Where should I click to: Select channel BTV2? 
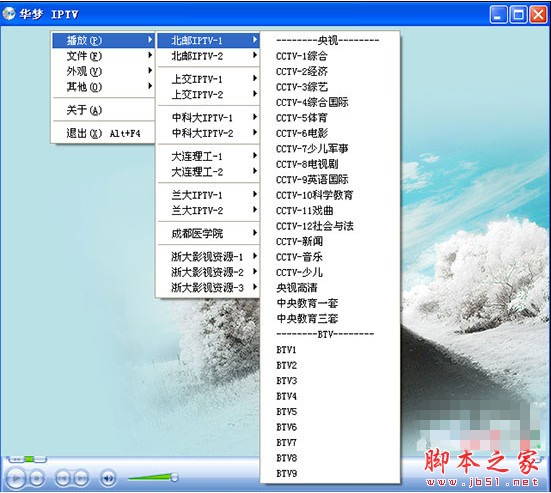click(330, 365)
